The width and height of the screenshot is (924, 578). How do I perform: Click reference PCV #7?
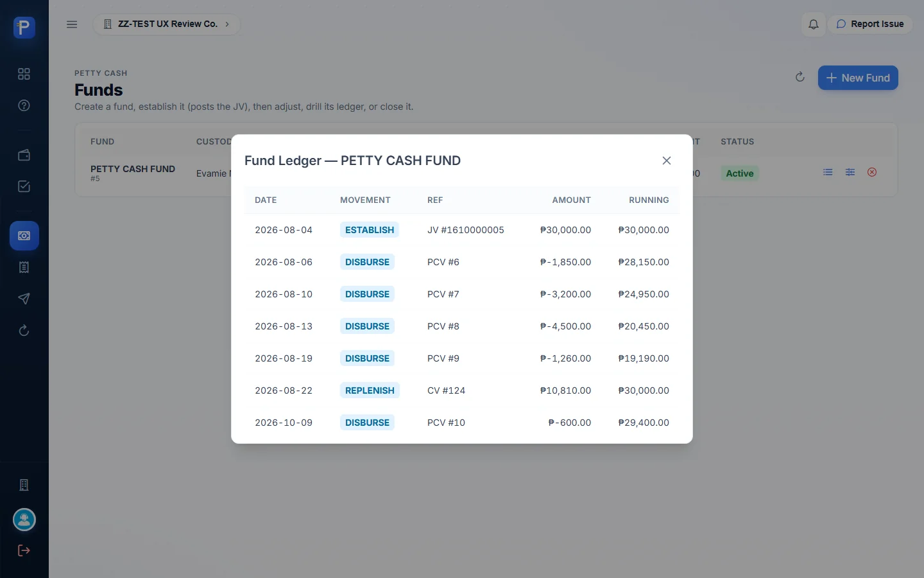coord(443,294)
